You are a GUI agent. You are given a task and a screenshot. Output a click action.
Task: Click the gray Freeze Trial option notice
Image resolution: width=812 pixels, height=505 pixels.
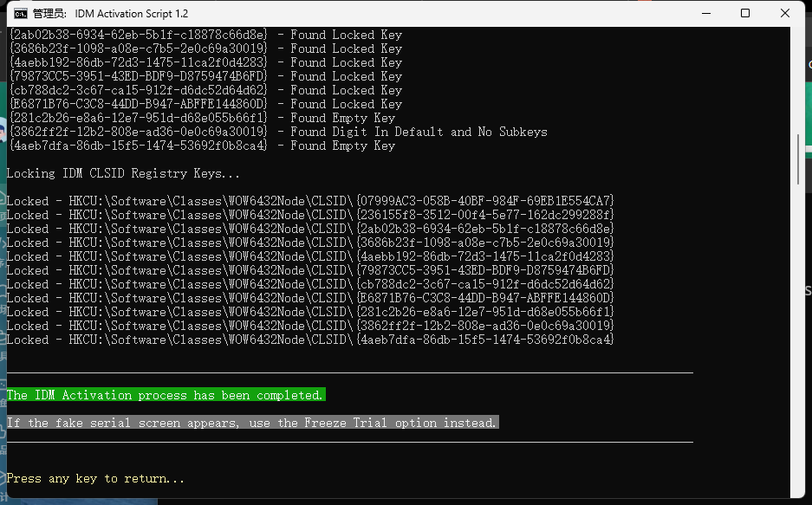pyautogui.click(x=252, y=423)
